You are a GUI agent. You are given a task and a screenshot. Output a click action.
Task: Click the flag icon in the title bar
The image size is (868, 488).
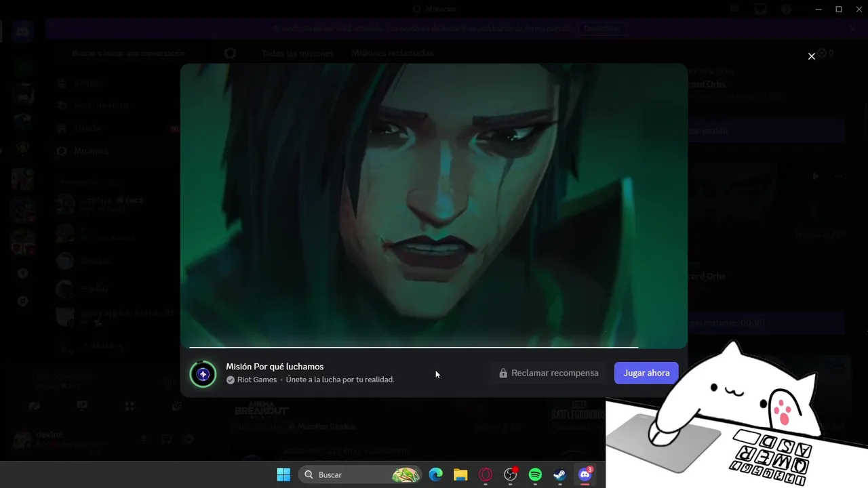pos(734,9)
